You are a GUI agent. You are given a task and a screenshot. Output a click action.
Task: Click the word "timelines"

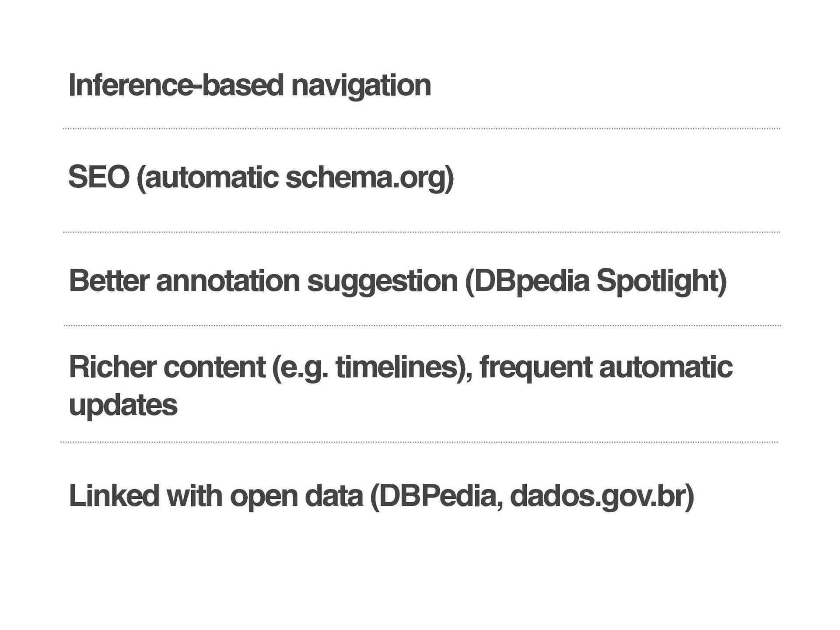(x=396, y=367)
